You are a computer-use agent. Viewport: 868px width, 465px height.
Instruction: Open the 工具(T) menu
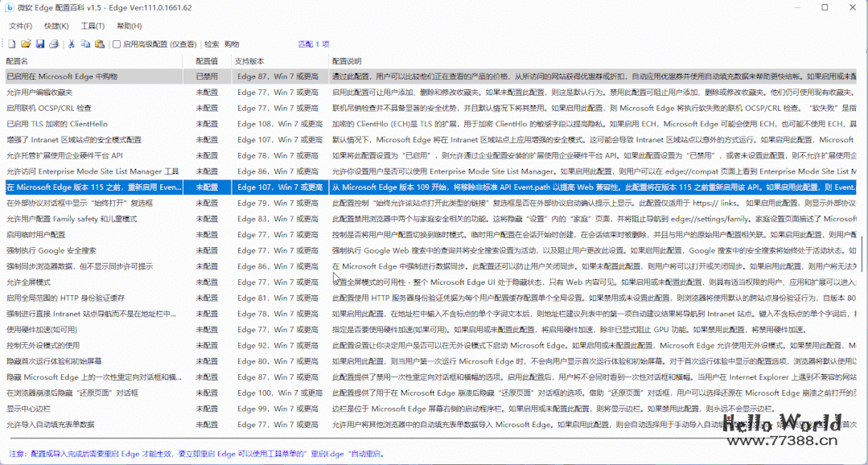[93, 27]
